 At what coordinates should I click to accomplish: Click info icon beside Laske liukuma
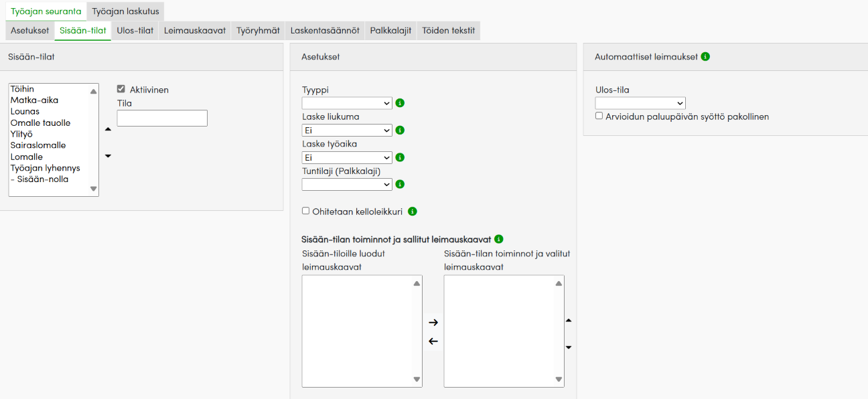point(400,131)
